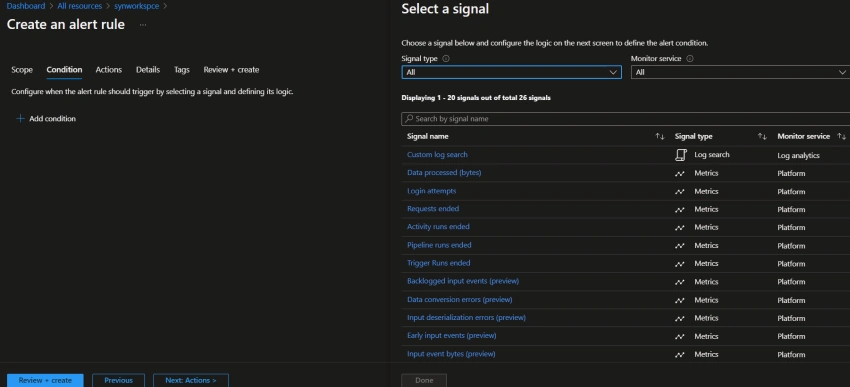Click in Search by signal name field

coord(626,119)
